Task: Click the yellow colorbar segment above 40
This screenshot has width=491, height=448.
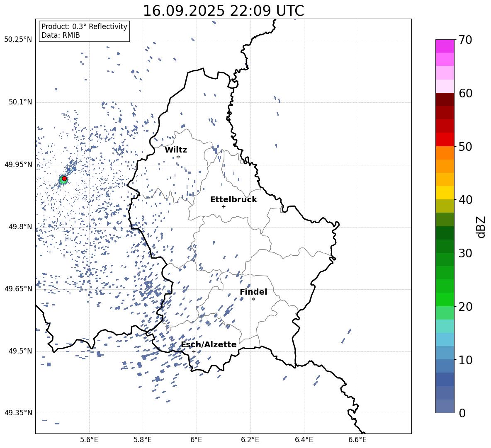Action: [x=445, y=193]
